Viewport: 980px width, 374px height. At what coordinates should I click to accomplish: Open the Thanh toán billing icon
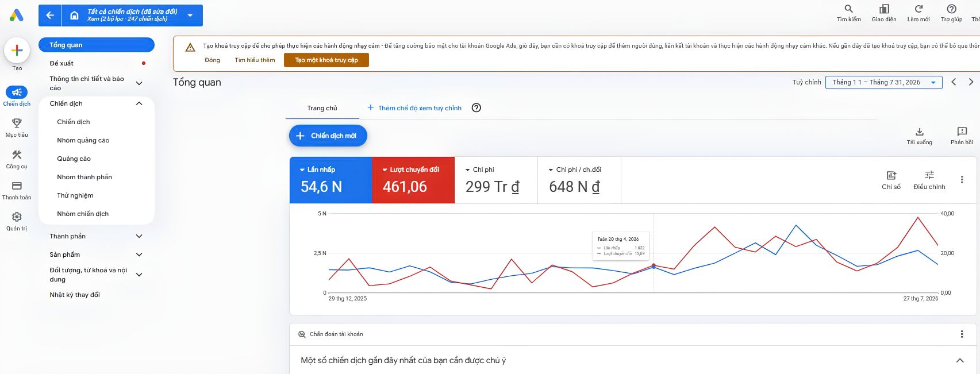[17, 186]
